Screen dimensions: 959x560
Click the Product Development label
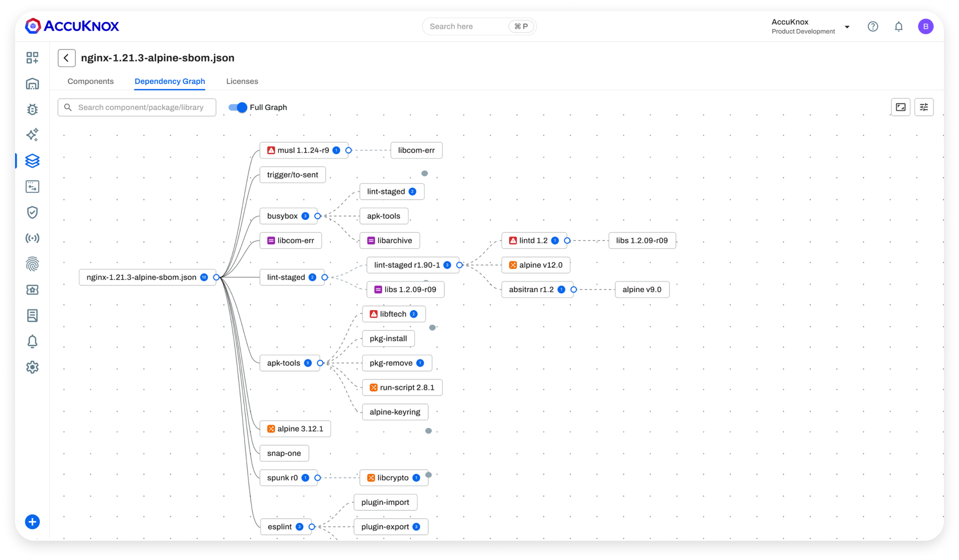pos(803,32)
